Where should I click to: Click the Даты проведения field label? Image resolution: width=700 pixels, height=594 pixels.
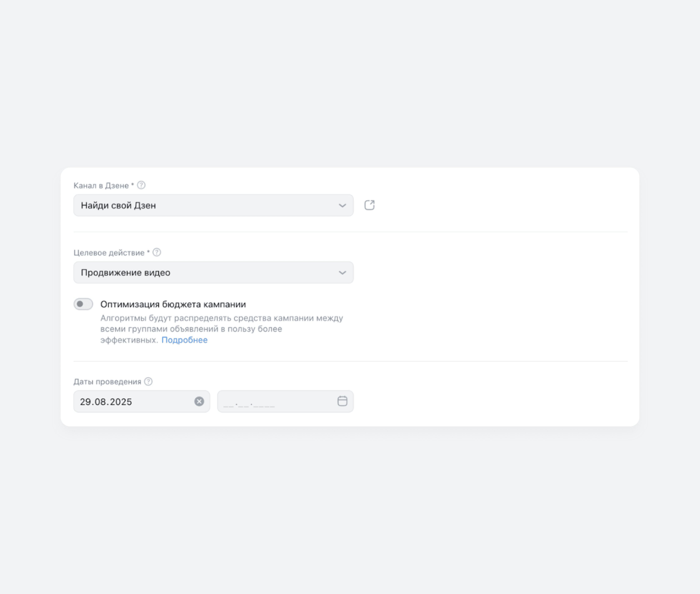point(107,382)
